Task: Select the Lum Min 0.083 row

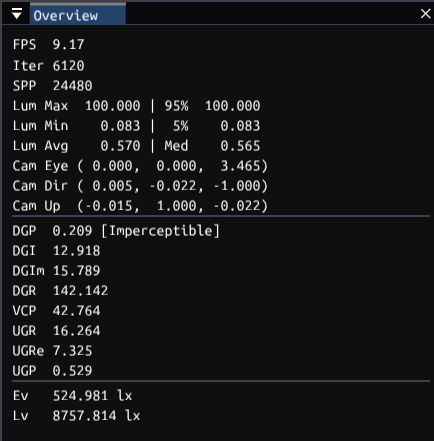Action: [x=136, y=126]
